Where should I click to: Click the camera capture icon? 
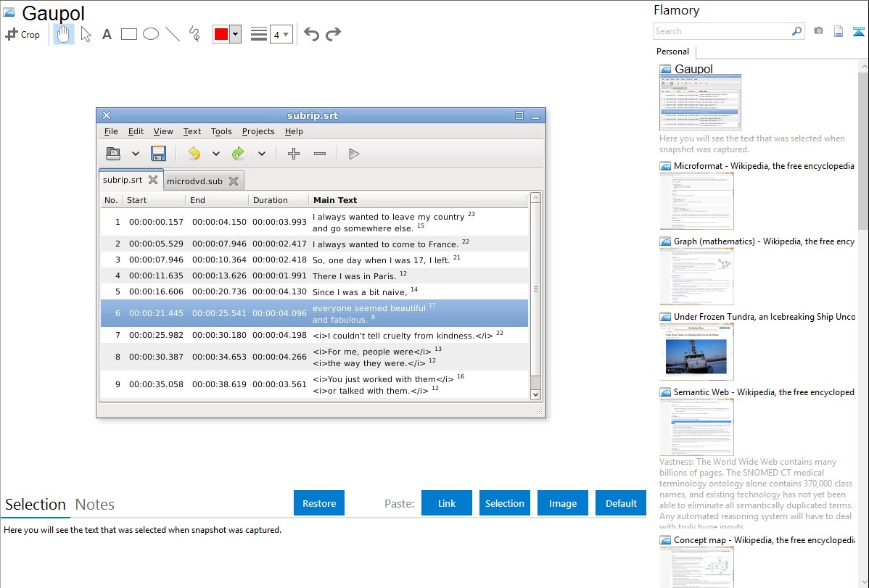818,31
